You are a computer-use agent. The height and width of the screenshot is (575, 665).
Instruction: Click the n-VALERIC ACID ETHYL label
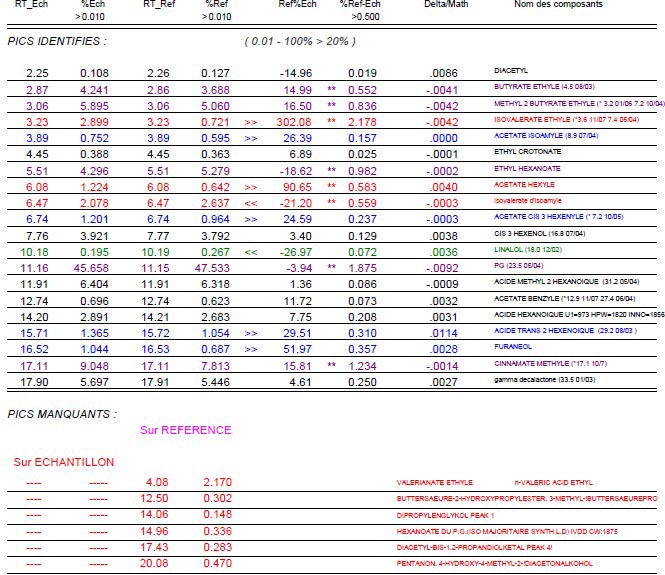point(553,483)
